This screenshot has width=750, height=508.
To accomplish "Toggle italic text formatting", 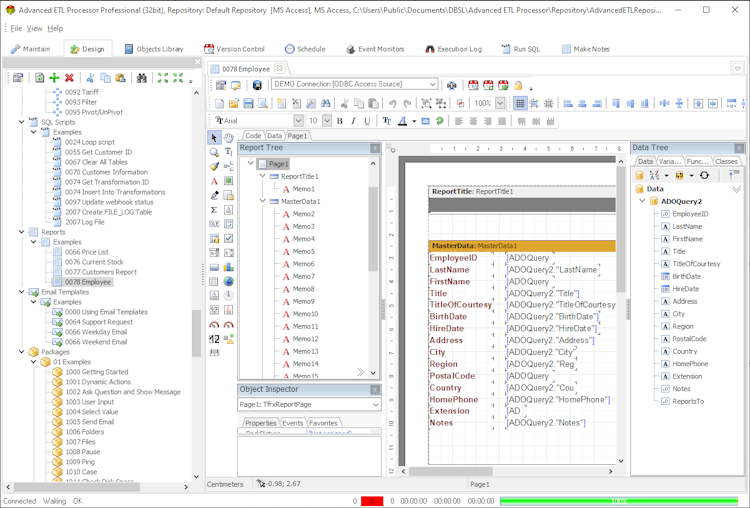I will [x=353, y=121].
